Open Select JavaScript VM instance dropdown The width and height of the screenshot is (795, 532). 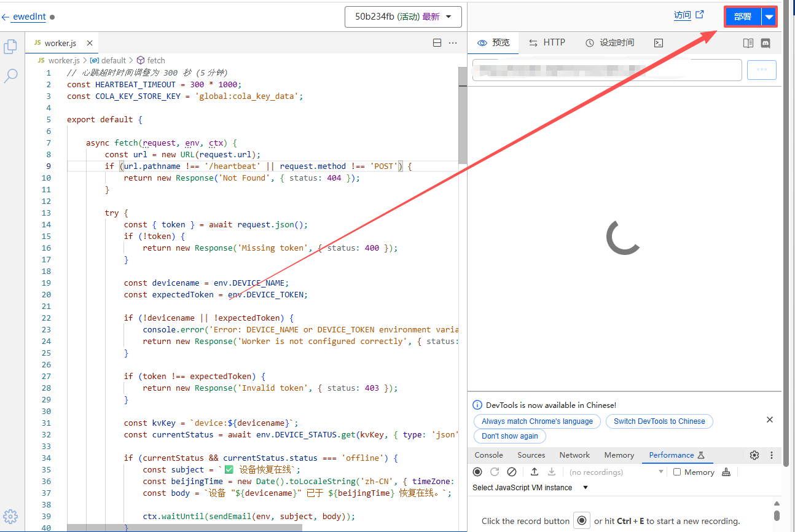[530, 488]
